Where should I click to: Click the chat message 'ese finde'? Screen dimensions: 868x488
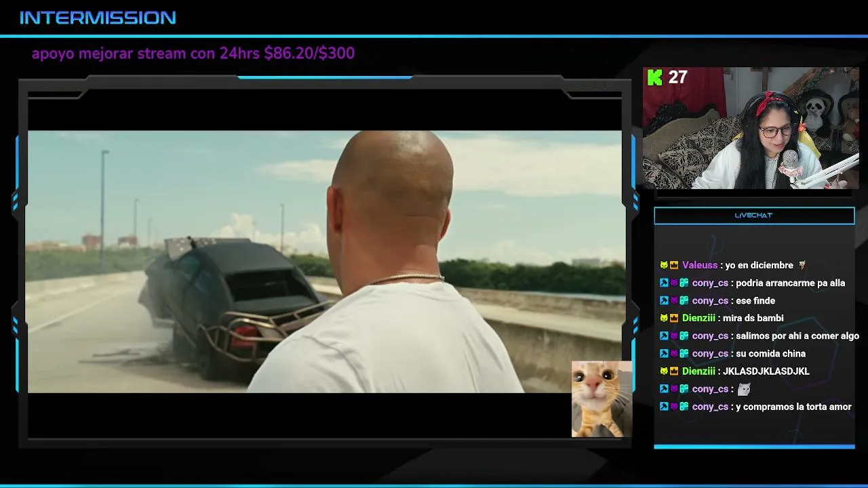(x=755, y=301)
